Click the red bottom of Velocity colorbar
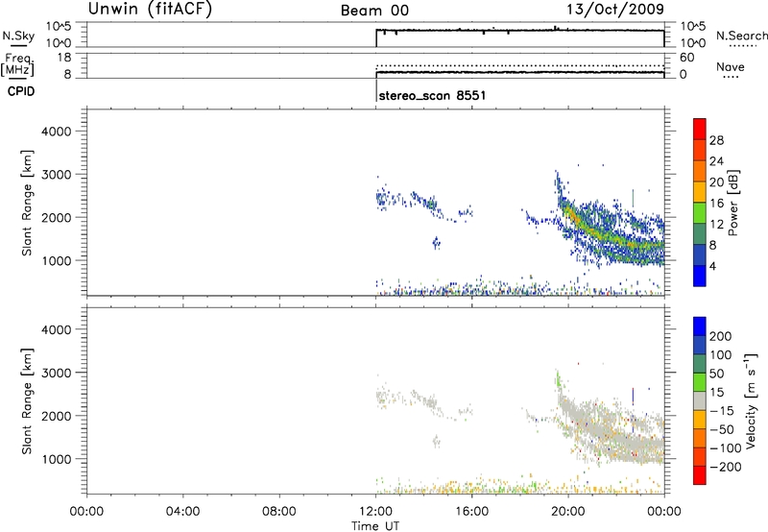 point(700,475)
